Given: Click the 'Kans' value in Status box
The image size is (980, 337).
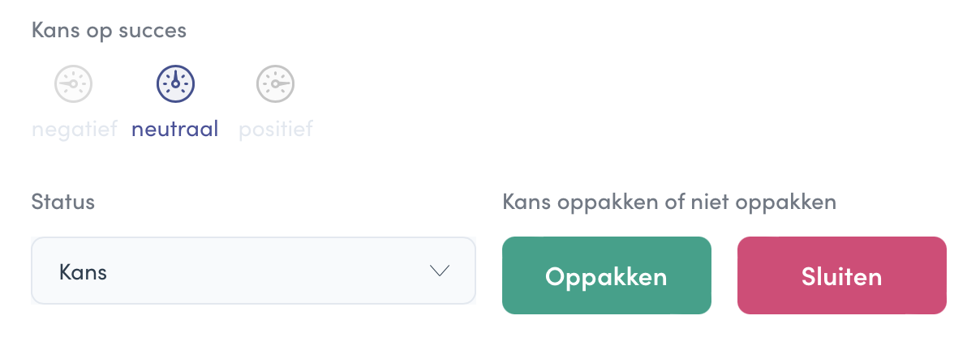Looking at the screenshot, I should [84, 272].
